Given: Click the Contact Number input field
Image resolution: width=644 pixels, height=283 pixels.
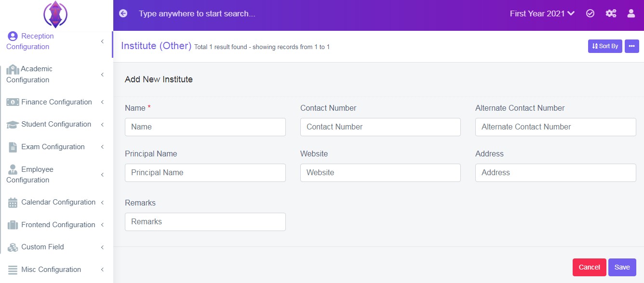Looking at the screenshot, I should click(x=380, y=127).
